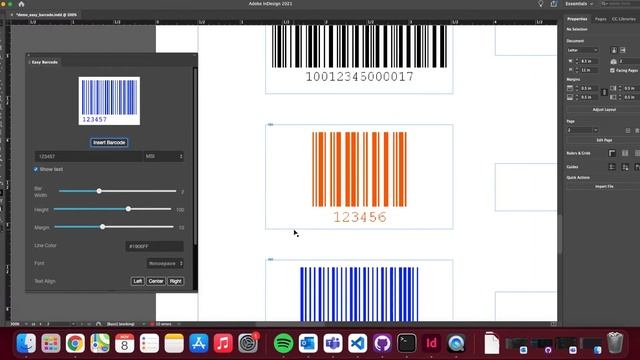Click the Import File button
Viewport: 640px width, 360px height.
pyautogui.click(x=604, y=187)
